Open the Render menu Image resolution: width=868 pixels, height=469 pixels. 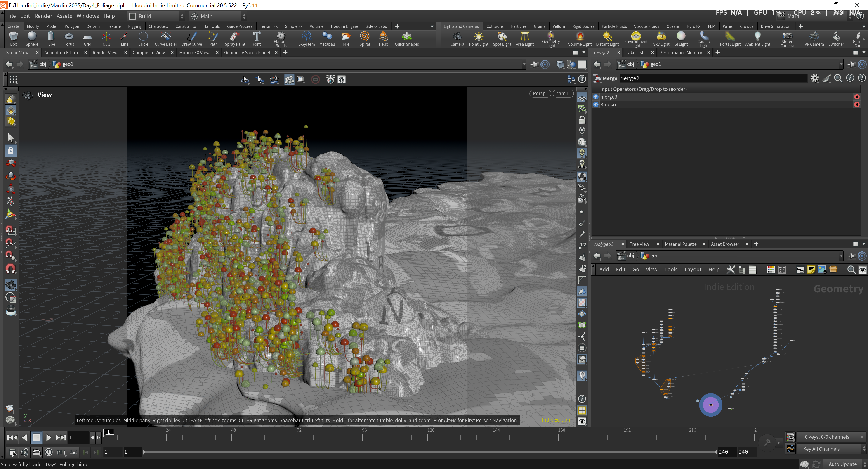tap(43, 16)
